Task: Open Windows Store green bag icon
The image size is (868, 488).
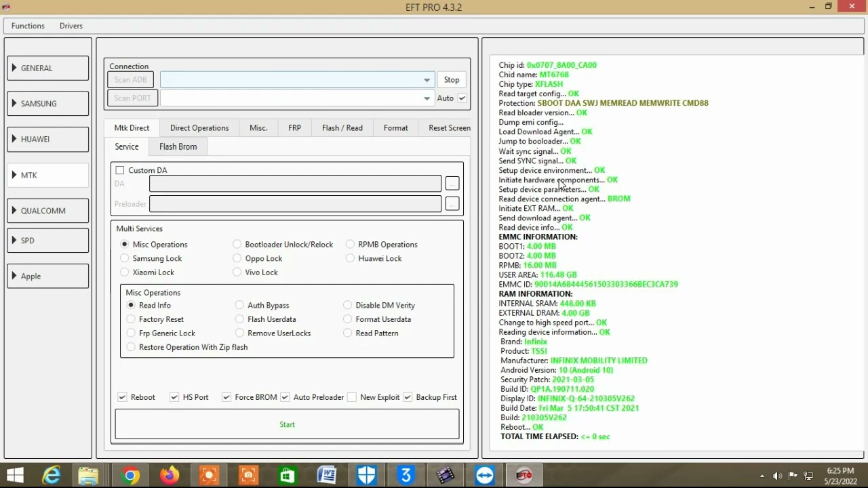Action: pyautogui.click(x=288, y=475)
